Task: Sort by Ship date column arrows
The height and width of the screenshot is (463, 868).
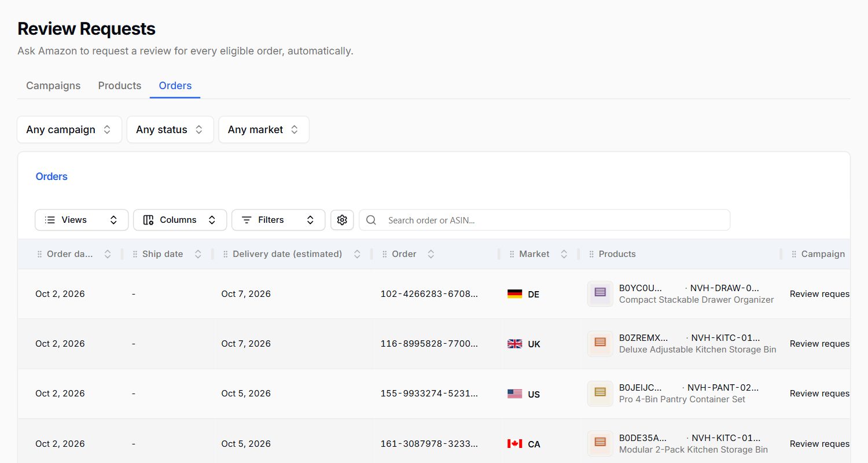Action: 198,254
